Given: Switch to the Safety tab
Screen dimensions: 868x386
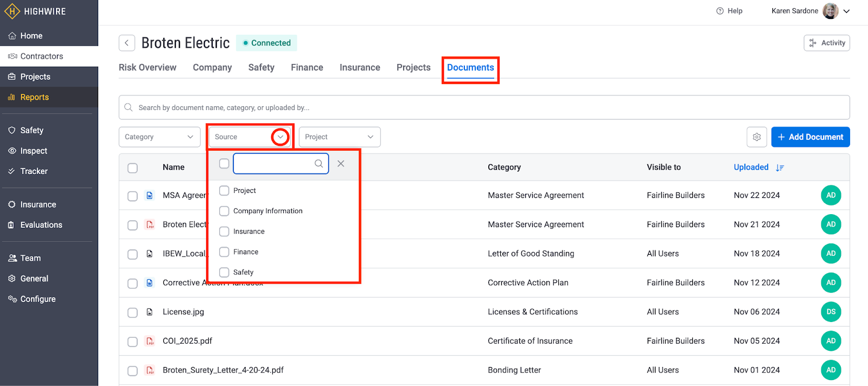Looking at the screenshot, I should [261, 68].
